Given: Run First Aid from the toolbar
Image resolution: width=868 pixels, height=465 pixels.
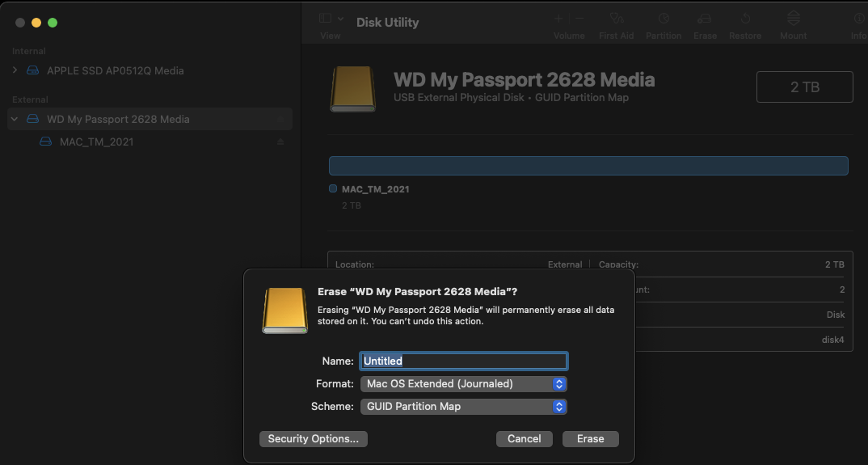Looking at the screenshot, I should [x=616, y=19].
